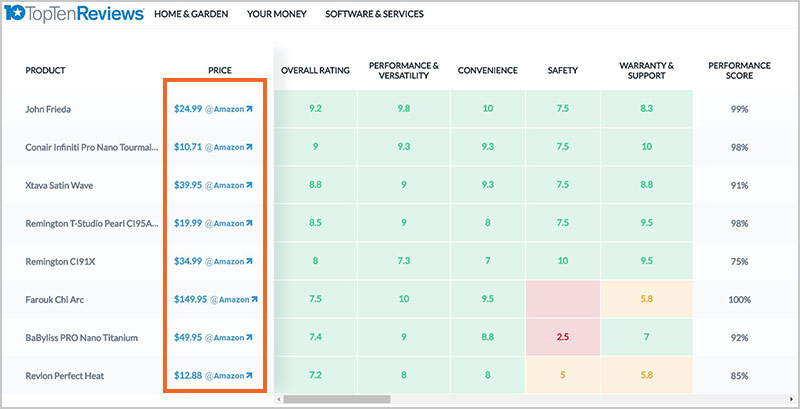This screenshot has height=409, width=800.
Task: Click the Safety column header
Action: 563,70
